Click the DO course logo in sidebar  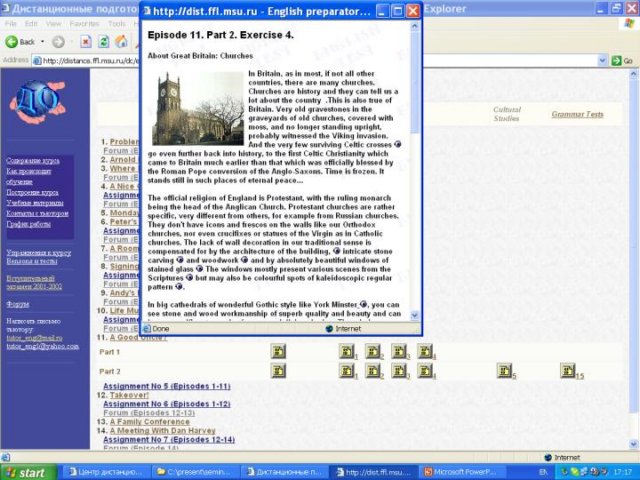click(x=38, y=102)
